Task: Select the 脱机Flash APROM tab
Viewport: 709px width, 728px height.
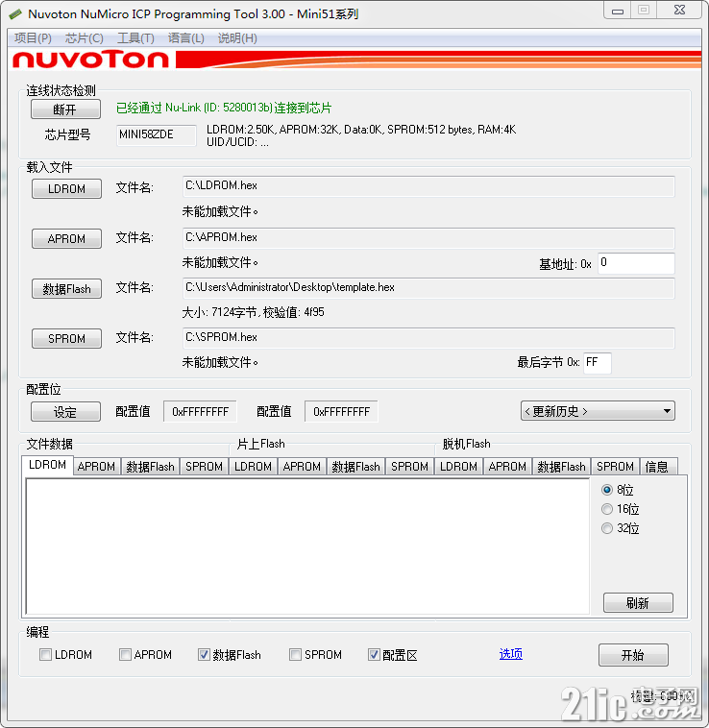Action: click(508, 466)
